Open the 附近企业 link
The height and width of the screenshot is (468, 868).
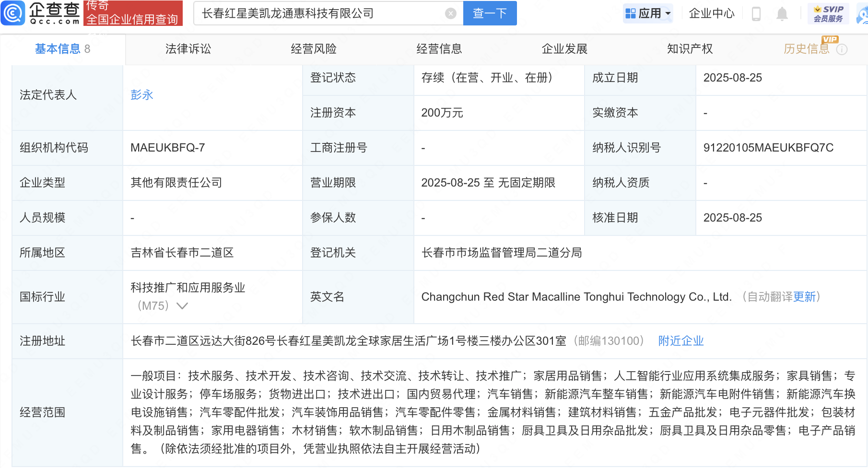pos(681,341)
